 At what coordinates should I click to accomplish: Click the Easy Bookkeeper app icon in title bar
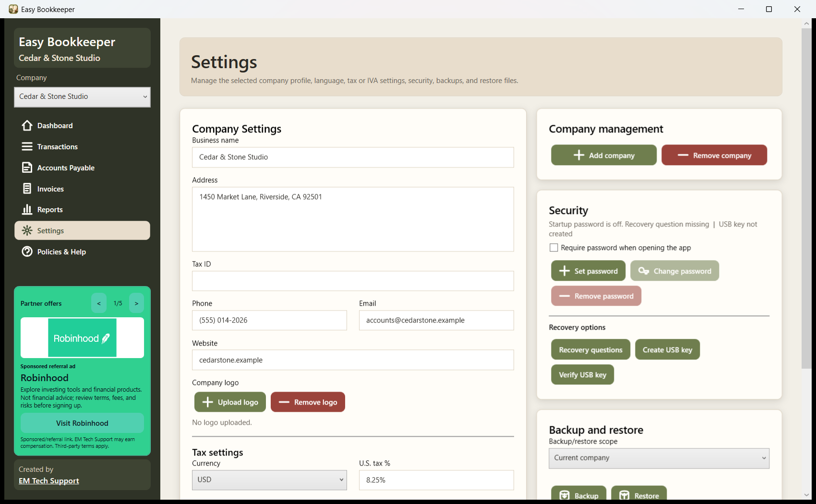click(13, 9)
